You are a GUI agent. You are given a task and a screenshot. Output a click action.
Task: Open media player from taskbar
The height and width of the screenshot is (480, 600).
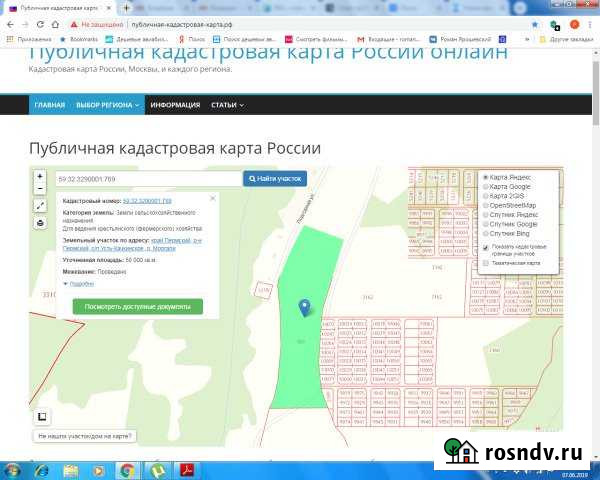(x=98, y=471)
